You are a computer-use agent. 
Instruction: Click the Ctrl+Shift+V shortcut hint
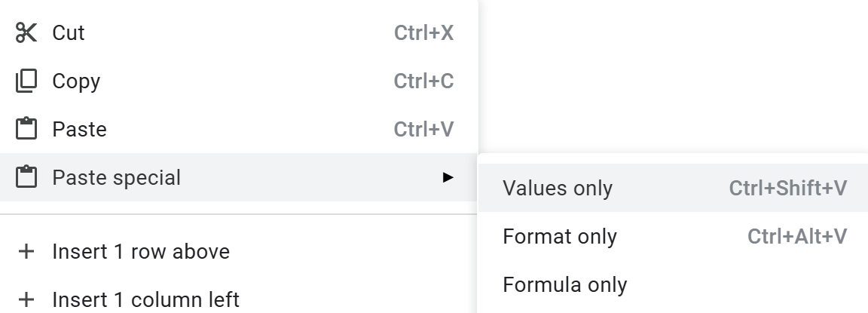click(787, 189)
